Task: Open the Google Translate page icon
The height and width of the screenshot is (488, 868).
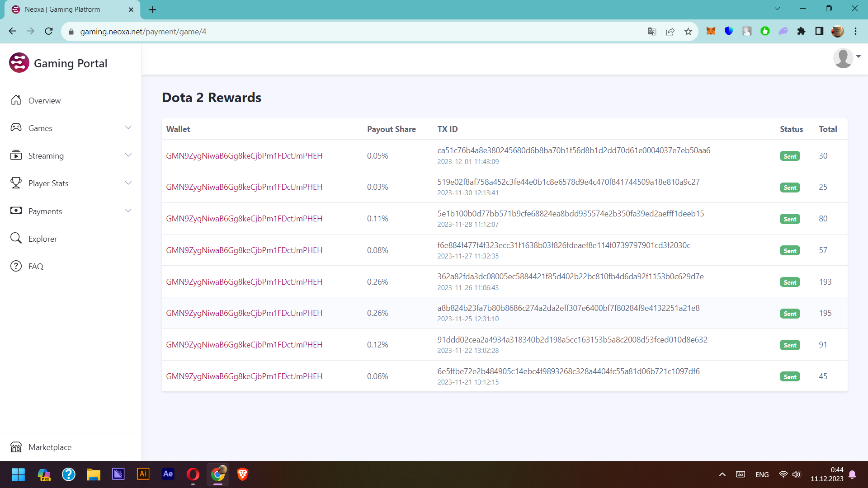Action: (652, 31)
